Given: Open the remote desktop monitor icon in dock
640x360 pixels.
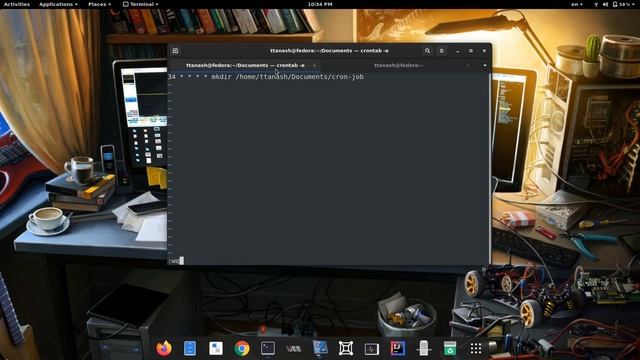Looking at the screenshot, I should tap(320, 348).
